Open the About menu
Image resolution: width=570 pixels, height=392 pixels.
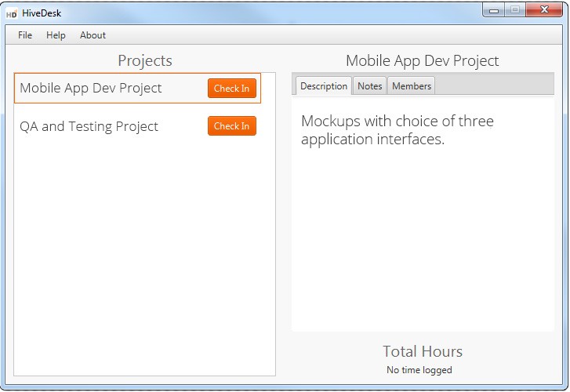coord(93,35)
